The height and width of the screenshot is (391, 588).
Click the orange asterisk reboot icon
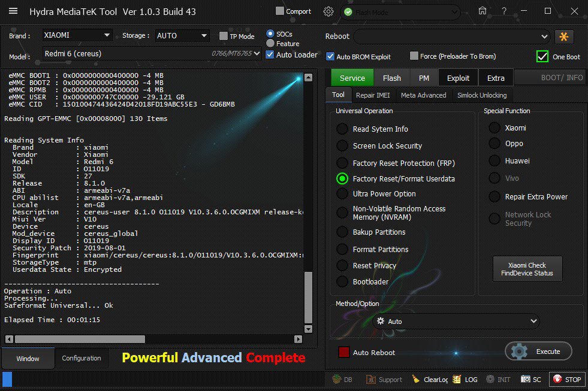pyautogui.click(x=564, y=37)
